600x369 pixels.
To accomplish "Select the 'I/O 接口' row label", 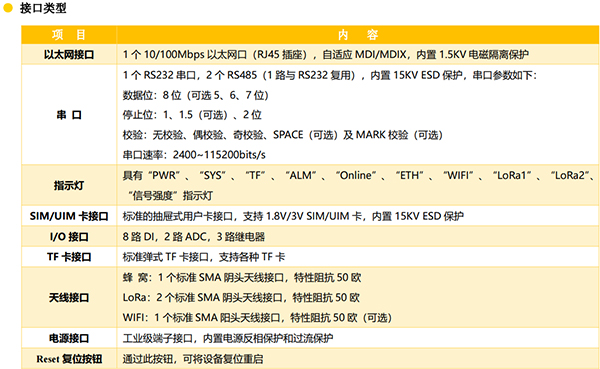I will click(69, 237).
